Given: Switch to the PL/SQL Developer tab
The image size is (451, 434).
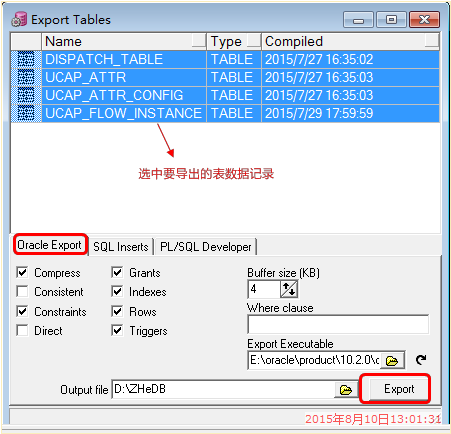Looking at the screenshot, I should click(206, 247).
